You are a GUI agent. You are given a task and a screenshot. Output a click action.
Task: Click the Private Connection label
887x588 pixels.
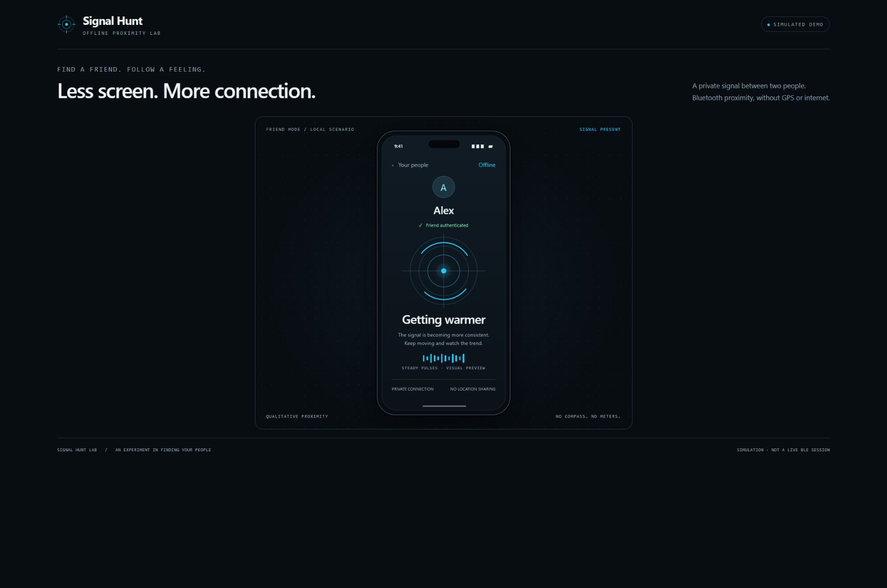tap(412, 389)
